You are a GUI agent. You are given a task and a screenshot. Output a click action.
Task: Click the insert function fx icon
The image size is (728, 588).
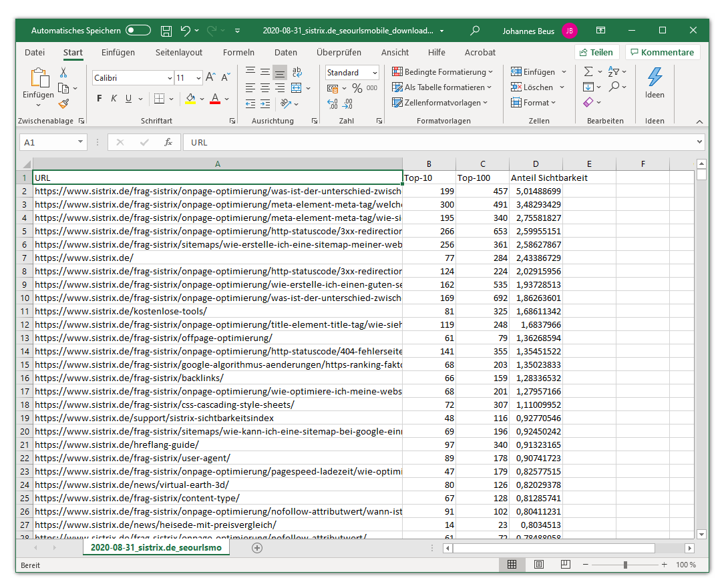click(x=168, y=142)
